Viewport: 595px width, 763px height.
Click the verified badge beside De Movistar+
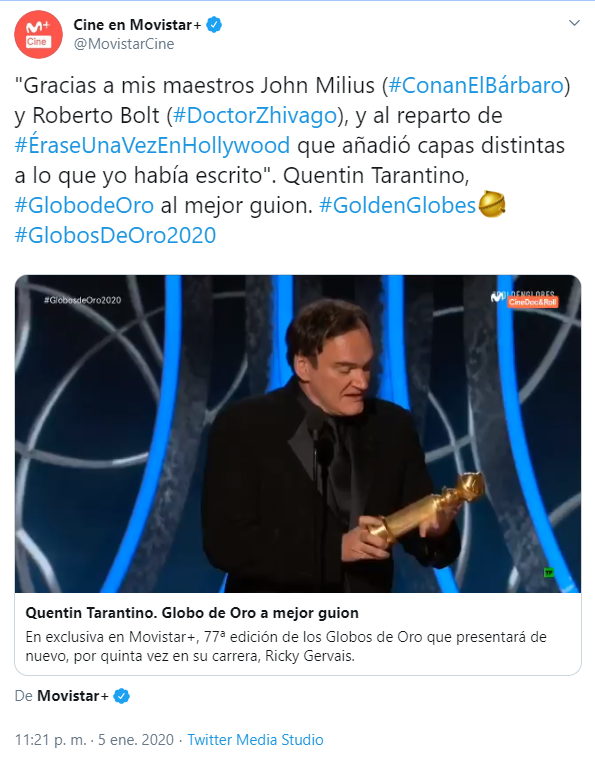point(121,696)
